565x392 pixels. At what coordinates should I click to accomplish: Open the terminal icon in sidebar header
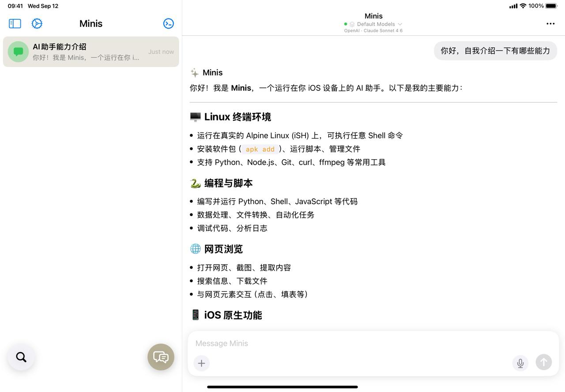pos(168,23)
